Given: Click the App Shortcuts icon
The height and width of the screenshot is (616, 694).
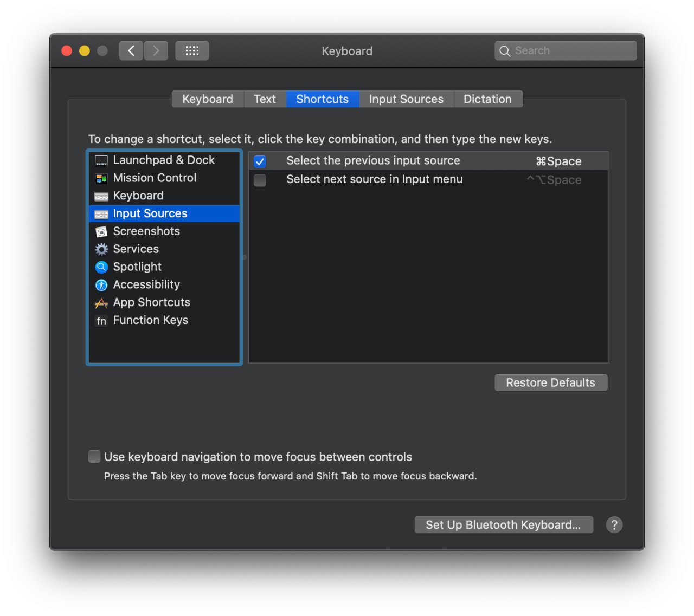Looking at the screenshot, I should click(101, 303).
